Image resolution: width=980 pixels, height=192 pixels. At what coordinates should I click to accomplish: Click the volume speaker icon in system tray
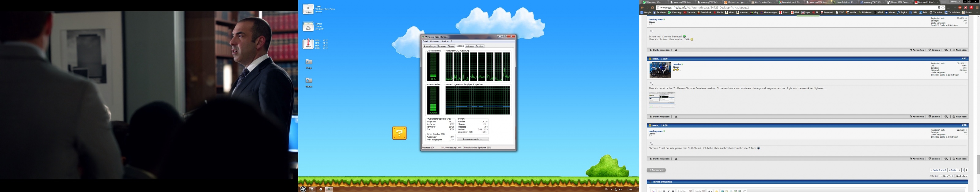[x=620, y=189]
